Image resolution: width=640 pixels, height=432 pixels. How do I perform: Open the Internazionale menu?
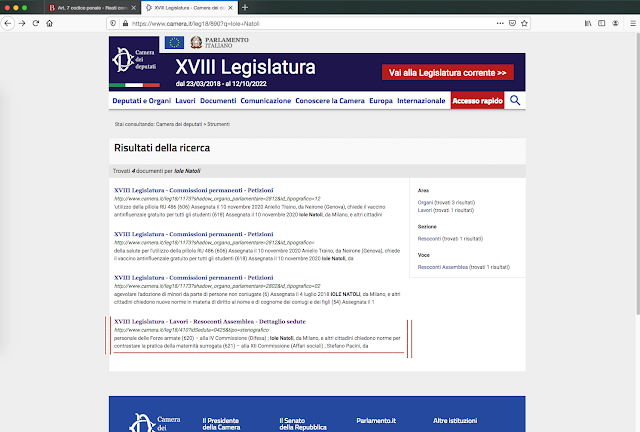(x=421, y=100)
